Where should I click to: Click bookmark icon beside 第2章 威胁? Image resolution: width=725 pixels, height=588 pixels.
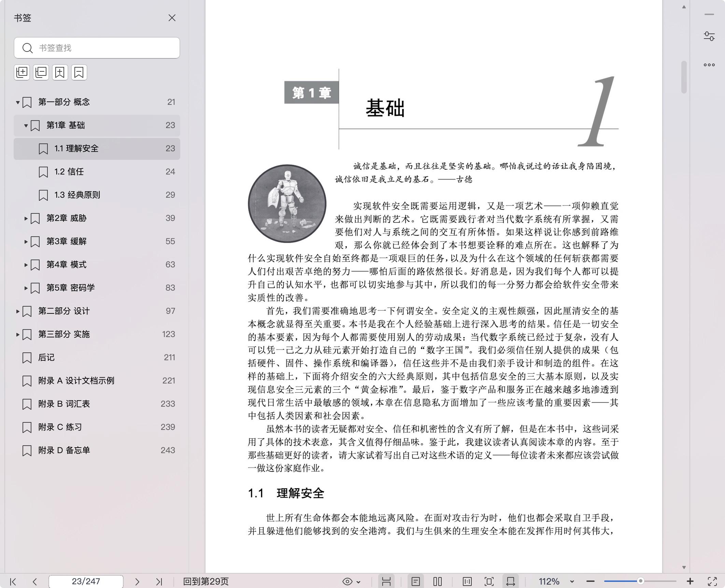coord(35,219)
